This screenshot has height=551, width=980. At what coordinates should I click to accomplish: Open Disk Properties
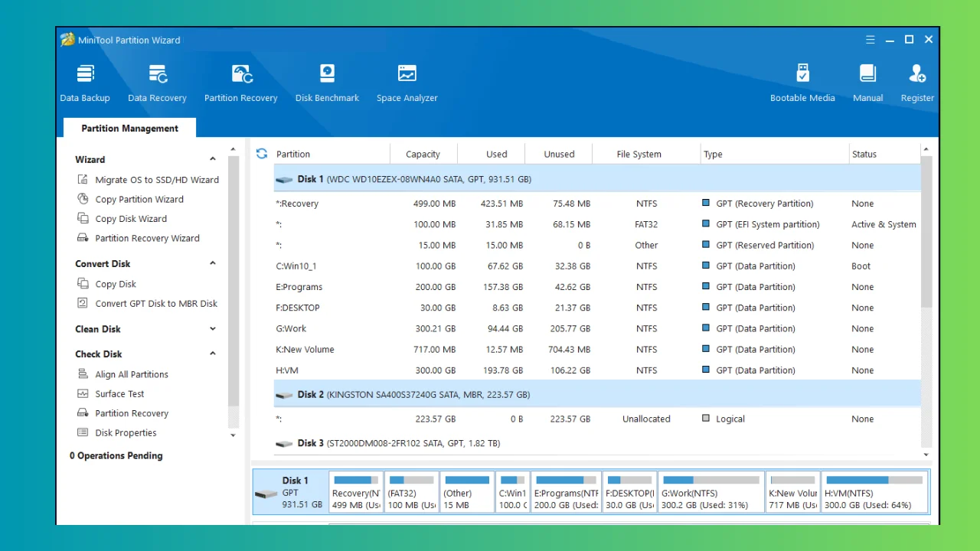[126, 433]
